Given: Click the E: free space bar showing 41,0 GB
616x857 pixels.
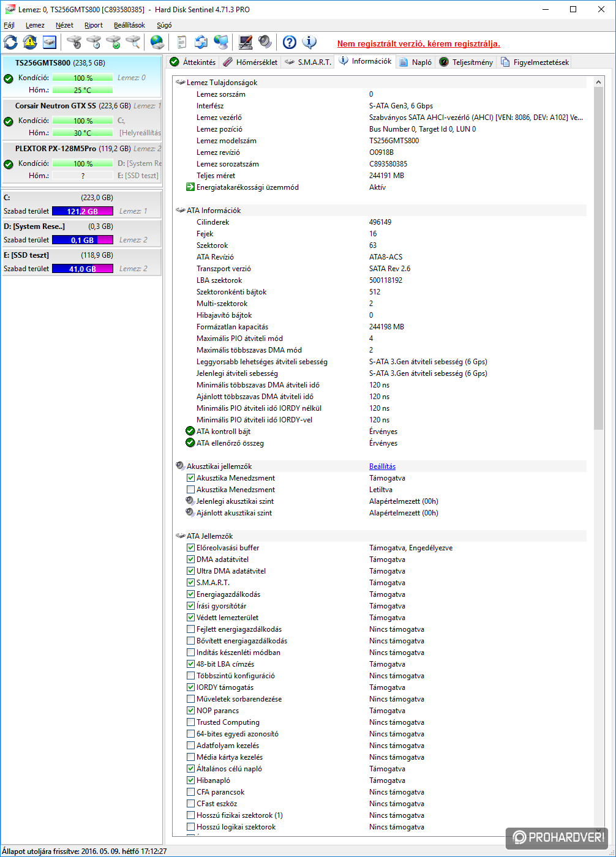Looking at the screenshot, I should (83, 269).
